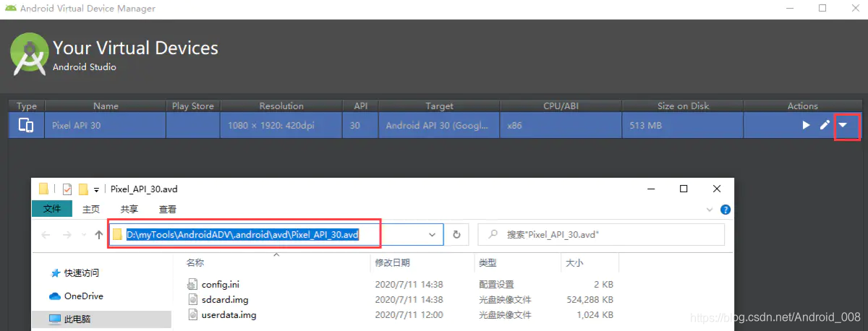Click the New Folder icon in Explorer quick toolbar
868x331 pixels.
[83, 189]
